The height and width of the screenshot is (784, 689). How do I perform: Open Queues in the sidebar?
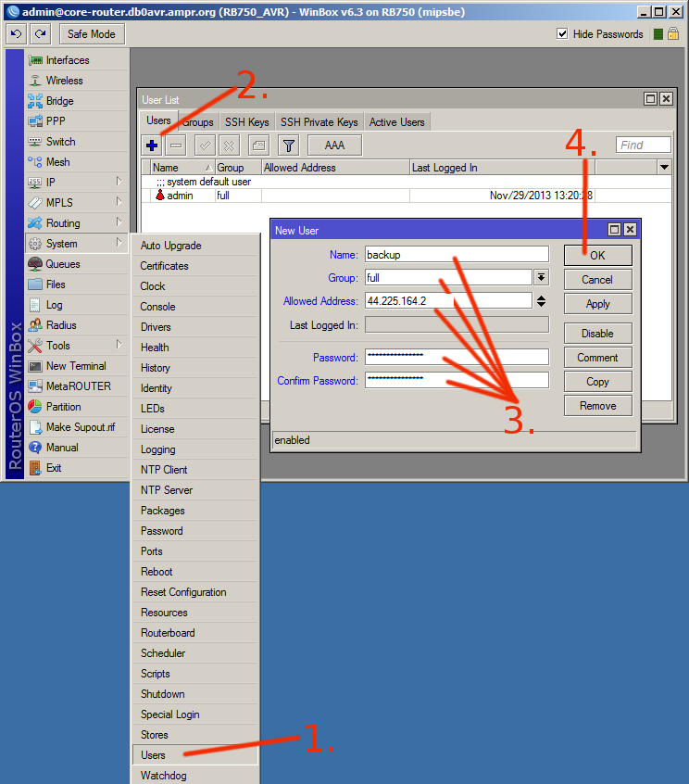[77, 264]
